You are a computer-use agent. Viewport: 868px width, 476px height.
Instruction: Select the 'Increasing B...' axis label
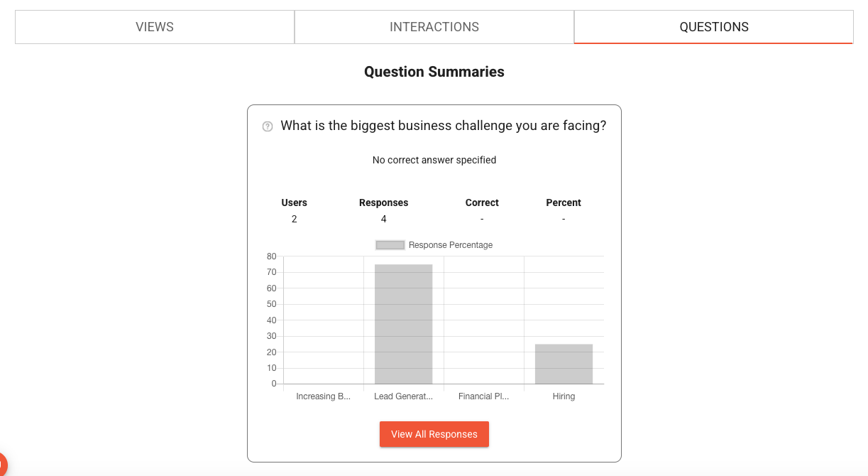click(324, 396)
